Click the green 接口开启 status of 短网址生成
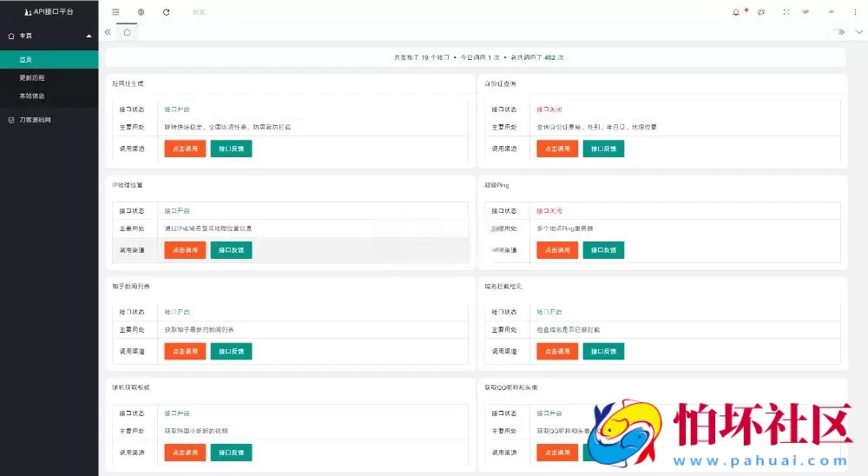This screenshot has height=476, width=868. pyautogui.click(x=177, y=109)
